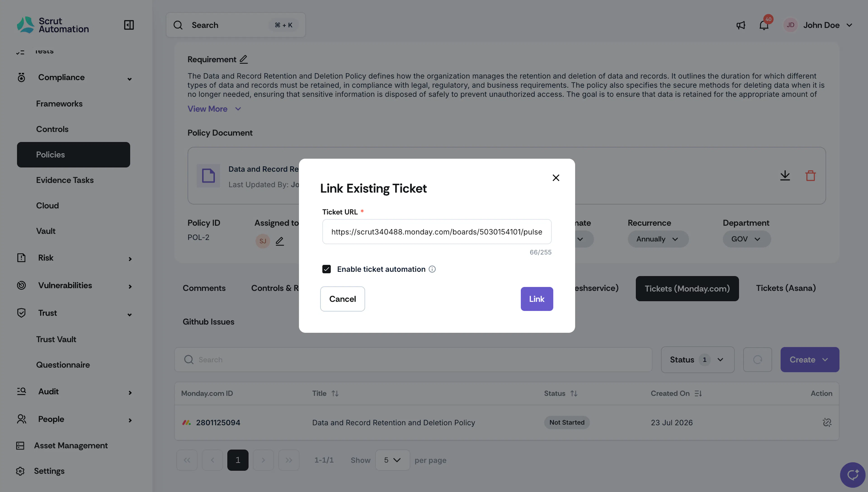Click the purple Link button
This screenshot has height=492, width=868.
pyautogui.click(x=537, y=299)
